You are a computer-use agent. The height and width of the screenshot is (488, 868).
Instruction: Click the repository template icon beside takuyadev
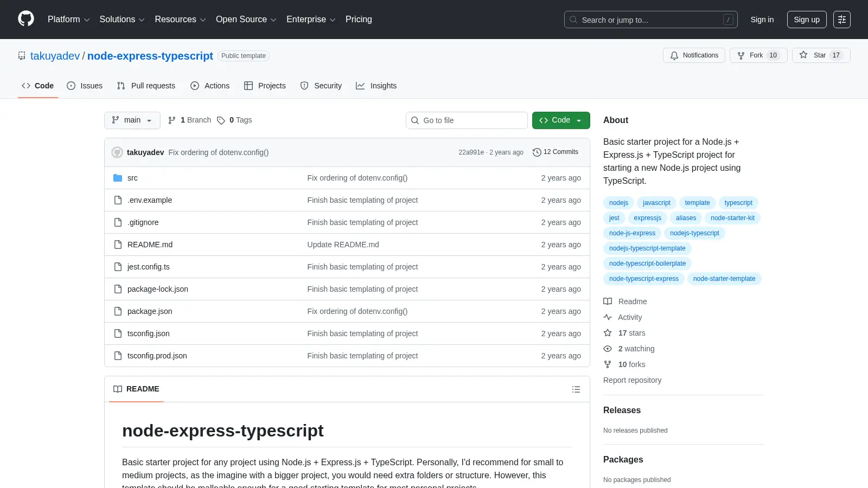click(x=22, y=56)
